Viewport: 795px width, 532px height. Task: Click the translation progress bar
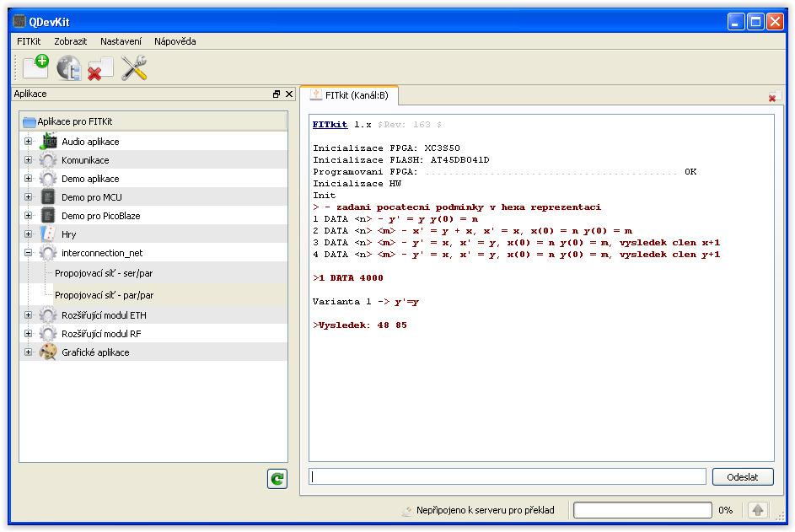(643, 510)
